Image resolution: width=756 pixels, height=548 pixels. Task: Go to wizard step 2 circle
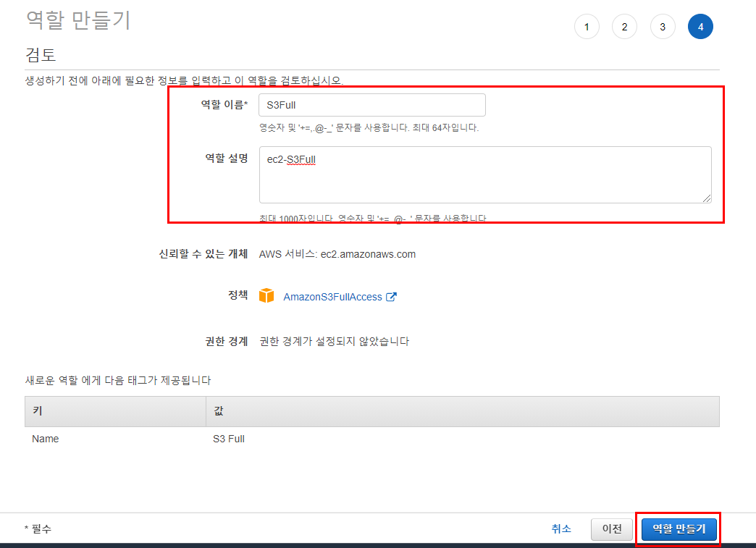624,27
